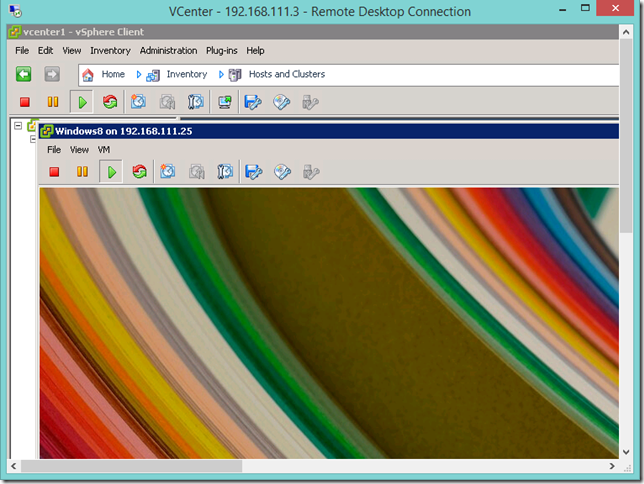
Task: Click the green back navigation arrow
Action: 23,74
